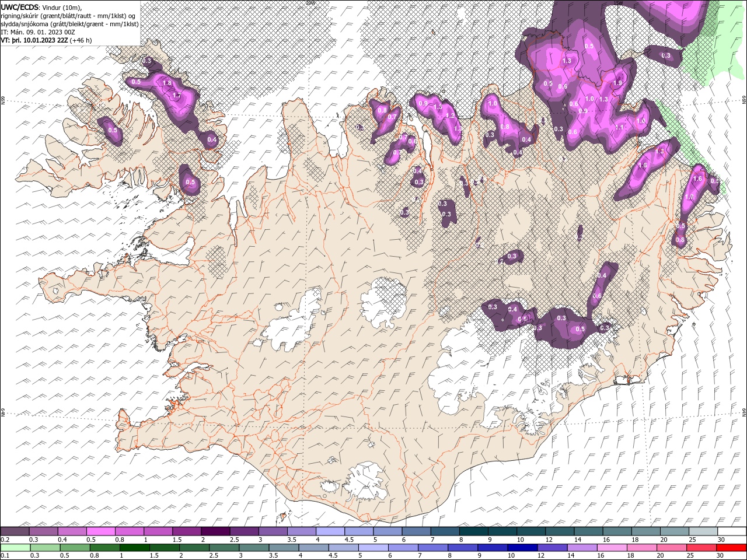Pick the palest green bottom-row swatch labelled 0.1
The image size is (747, 560).
[15, 548]
